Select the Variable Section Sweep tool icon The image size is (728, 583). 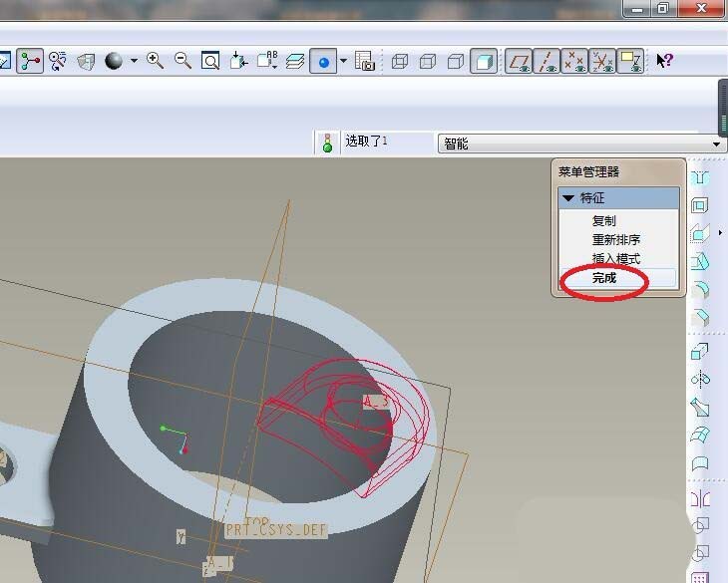(700, 408)
